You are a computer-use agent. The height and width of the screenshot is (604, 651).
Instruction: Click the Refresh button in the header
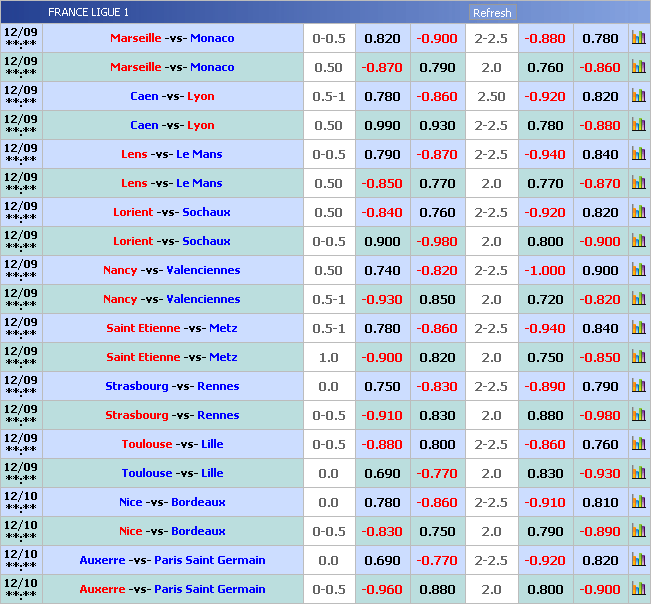(491, 13)
